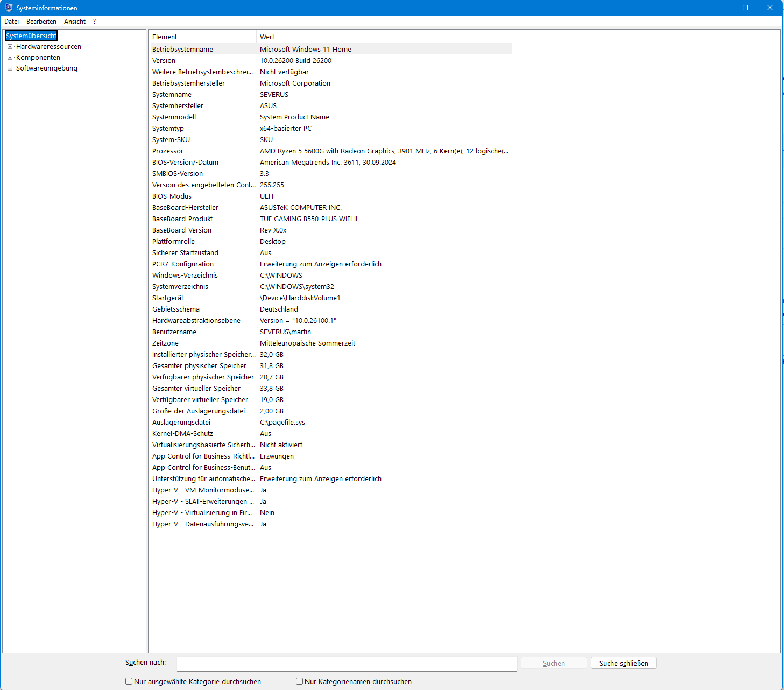Select the Systemtyp row
This screenshot has width=784, height=690.
[x=330, y=128]
